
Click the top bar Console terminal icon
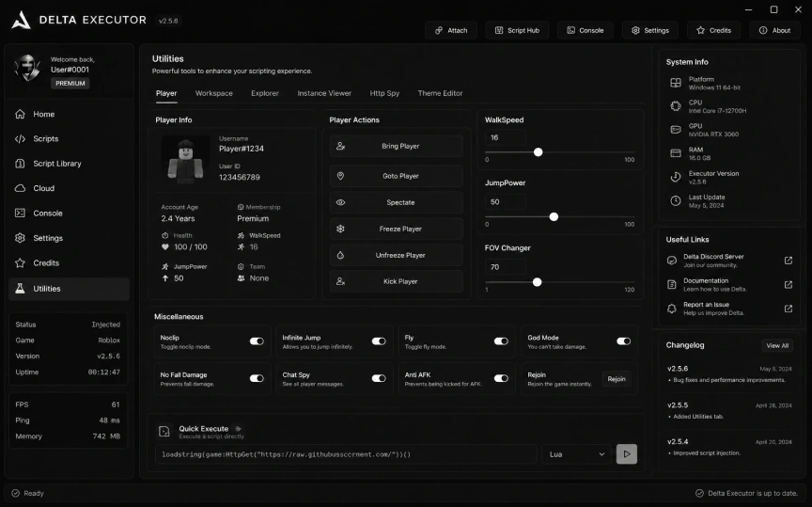click(x=570, y=31)
